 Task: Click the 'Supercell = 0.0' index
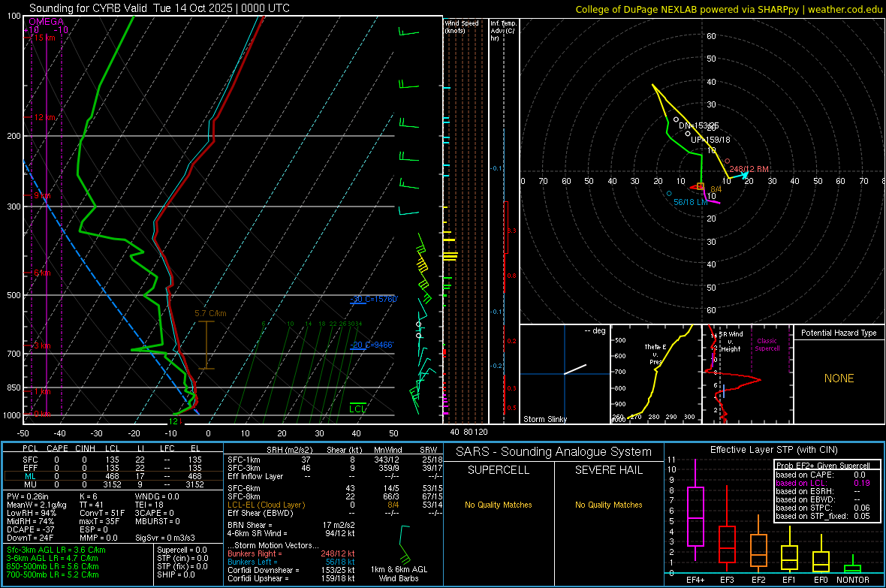(x=182, y=550)
